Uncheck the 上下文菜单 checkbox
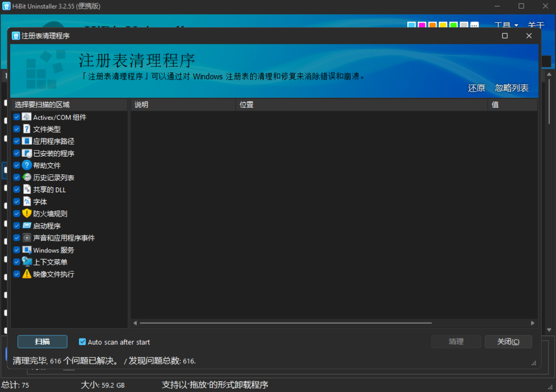 (x=16, y=262)
